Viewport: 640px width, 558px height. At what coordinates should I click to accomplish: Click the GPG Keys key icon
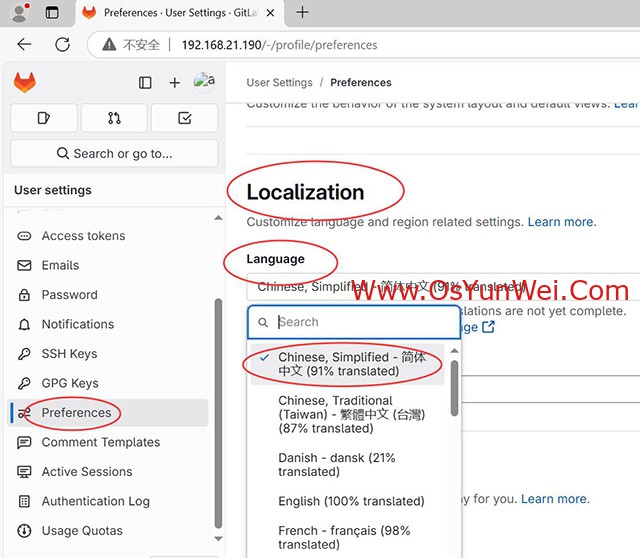point(24,383)
